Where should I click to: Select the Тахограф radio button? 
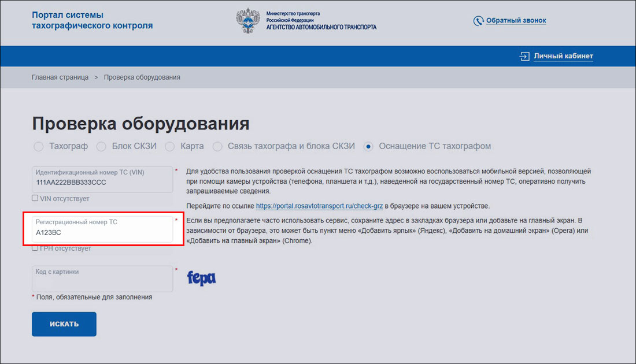point(38,147)
